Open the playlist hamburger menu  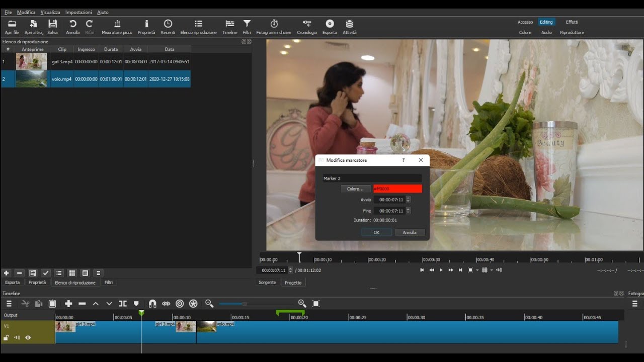pyautogui.click(x=98, y=273)
